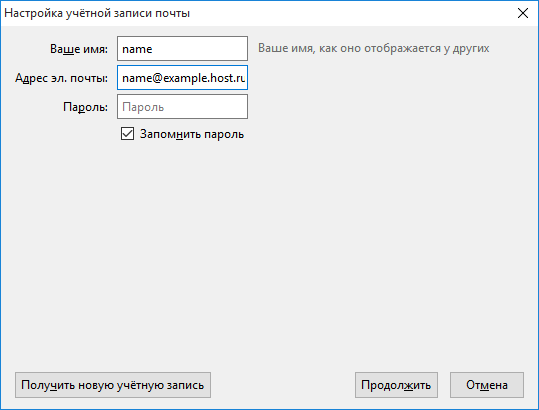The image size is (539, 410).
Task: Click the Ваше имя: field label
Action: pos(79,49)
